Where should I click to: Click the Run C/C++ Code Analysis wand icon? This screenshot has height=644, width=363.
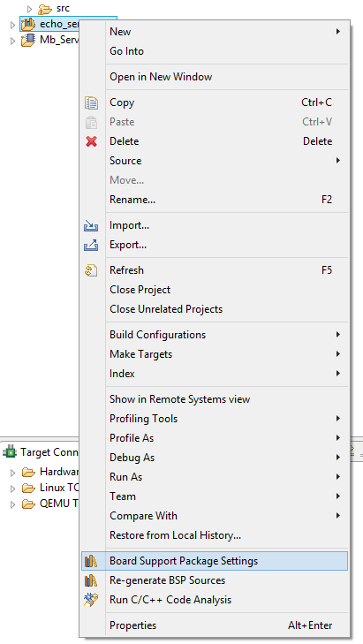(91, 600)
